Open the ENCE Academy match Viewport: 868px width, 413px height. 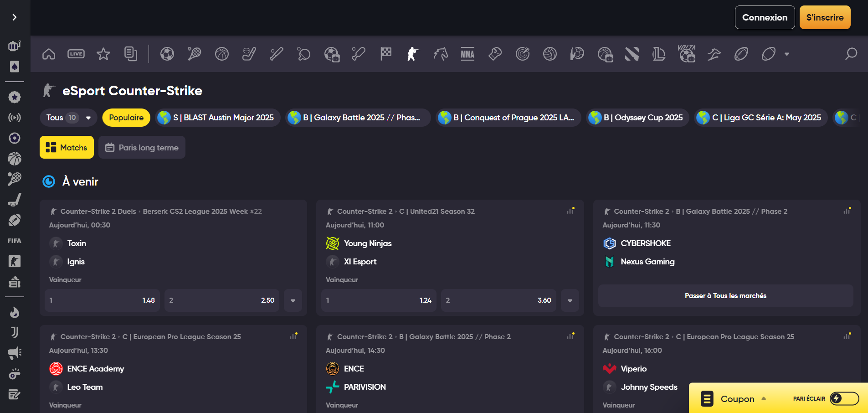pyautogui.click(x=95, y=369)
